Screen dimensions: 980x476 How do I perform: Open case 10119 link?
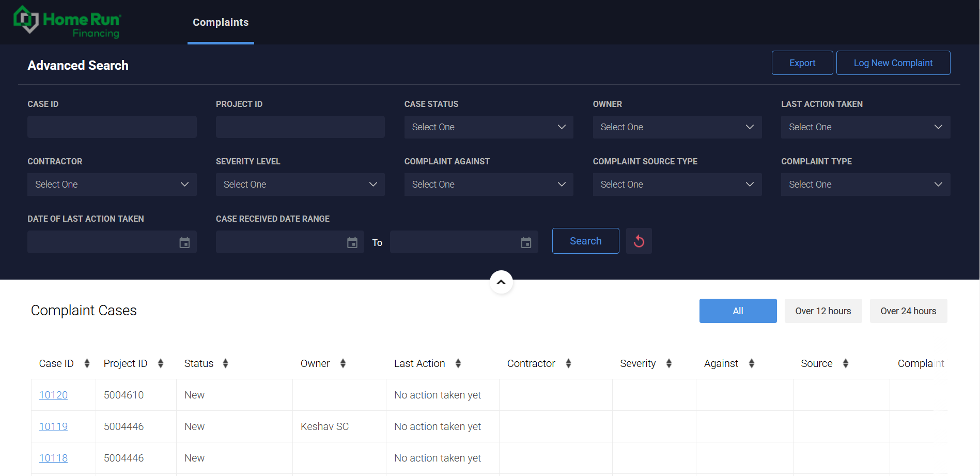53,427
